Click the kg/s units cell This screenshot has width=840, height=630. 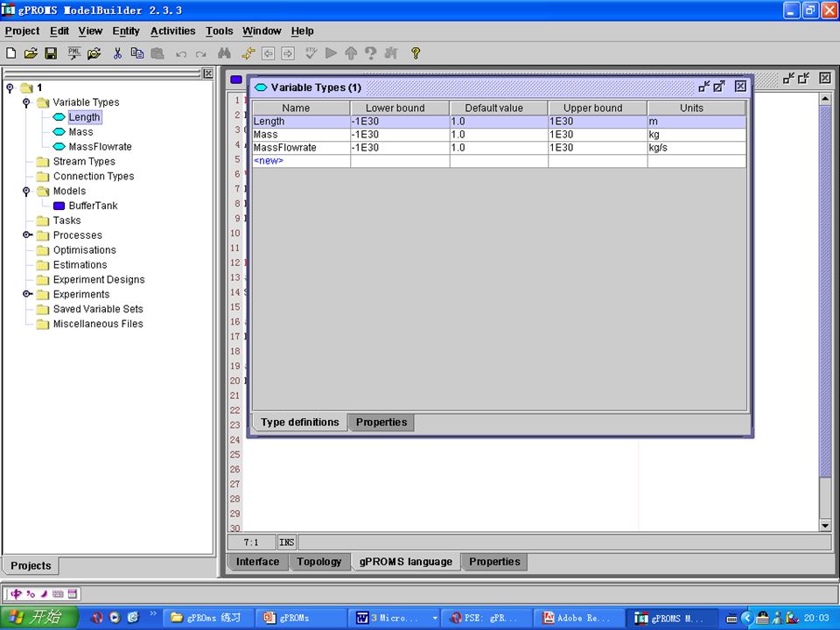click(x=696, y=147)
